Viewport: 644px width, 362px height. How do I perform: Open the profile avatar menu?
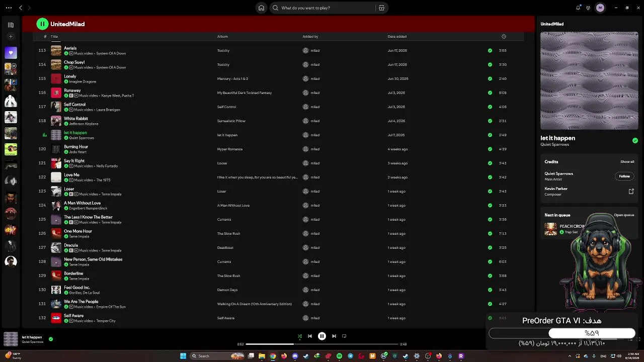click(x=600, y=8)
